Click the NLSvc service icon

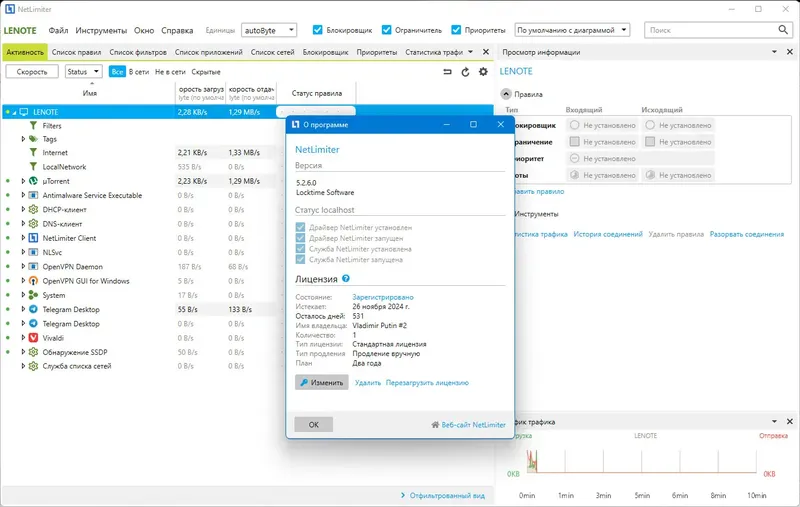tap(33, 252)
